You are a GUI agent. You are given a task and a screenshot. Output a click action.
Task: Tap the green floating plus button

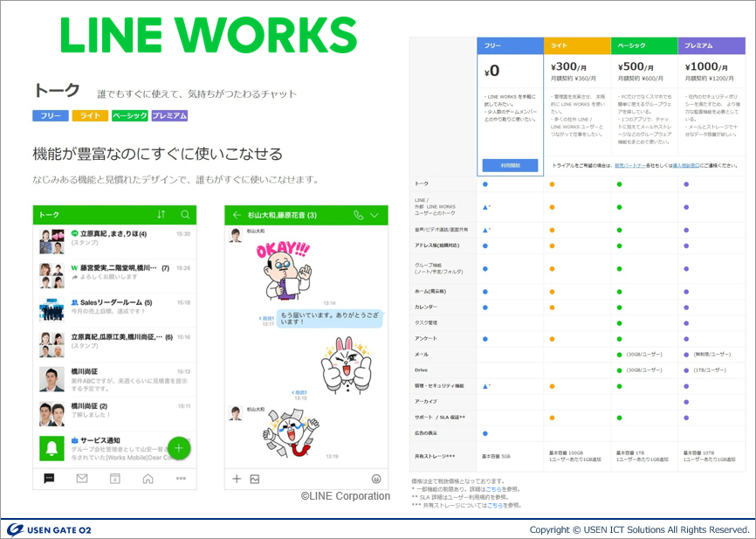179,448
